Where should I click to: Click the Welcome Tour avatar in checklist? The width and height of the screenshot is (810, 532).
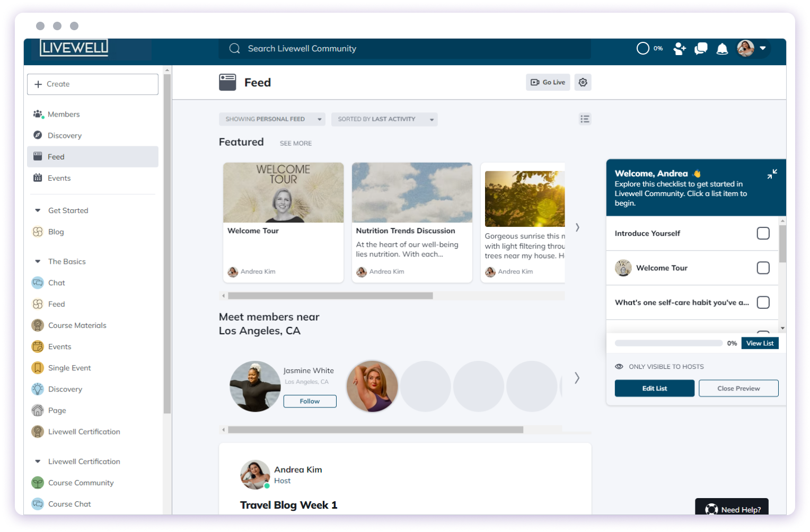coord(623,268)
